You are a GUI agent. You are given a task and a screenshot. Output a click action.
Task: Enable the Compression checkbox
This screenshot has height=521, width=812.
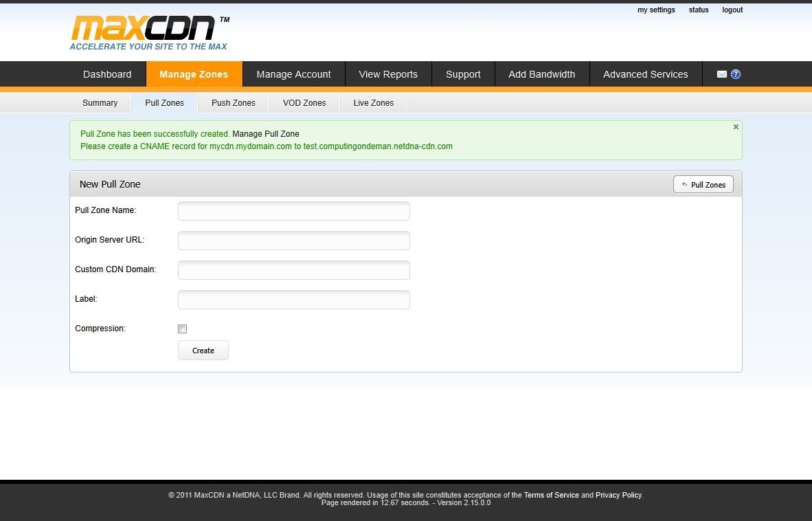coord(182,329)
